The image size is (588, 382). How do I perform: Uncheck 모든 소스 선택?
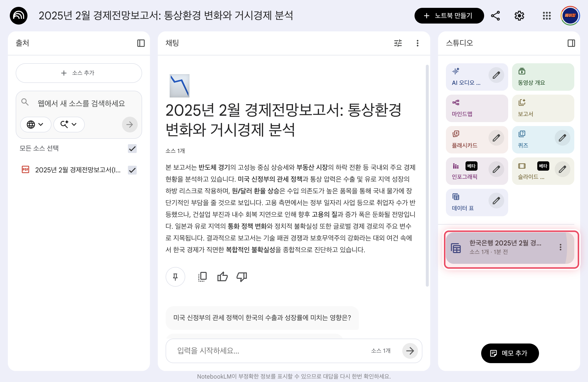pos(132,149)
